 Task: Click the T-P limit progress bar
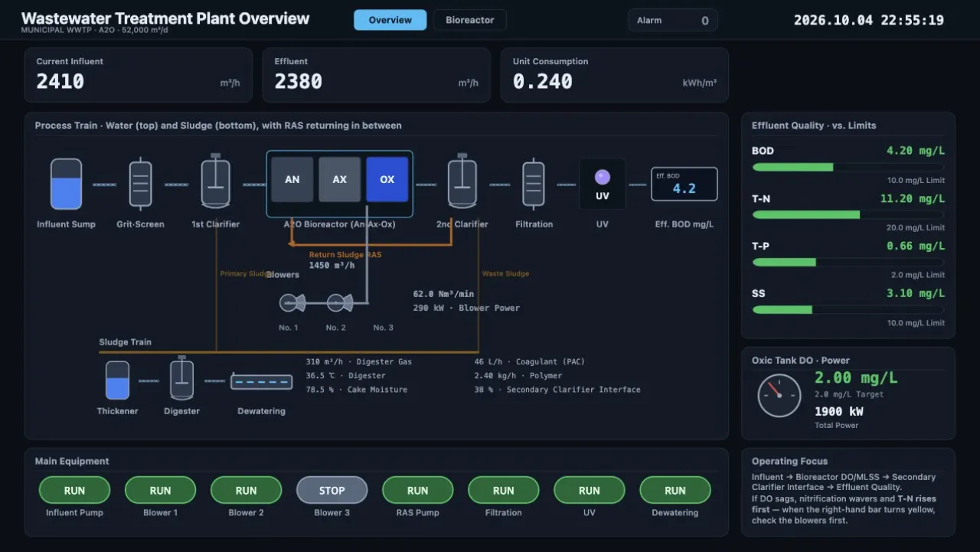[848, 262]
